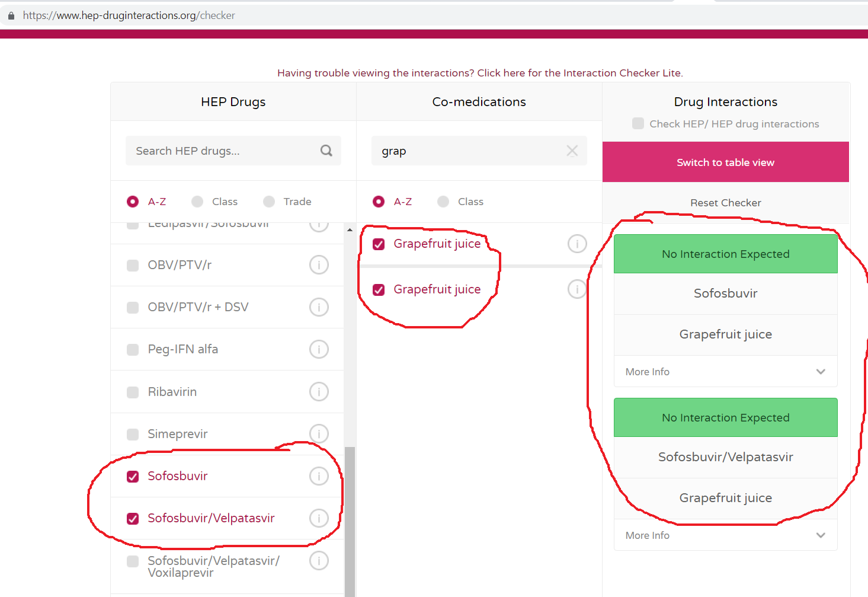The image size is (868, 597).
Task: Open info icon for Sofosbuvir
Action: click(x=319, y=476)
